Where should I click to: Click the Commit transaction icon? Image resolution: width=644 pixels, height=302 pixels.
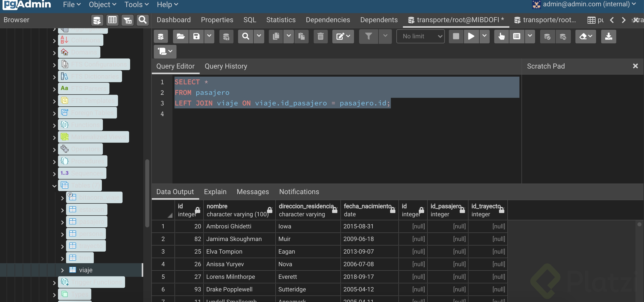click(547, 37)
